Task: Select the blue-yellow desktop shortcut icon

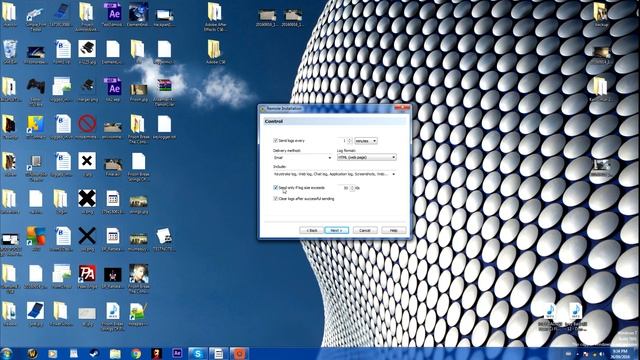Action: [x=36, y=127]
